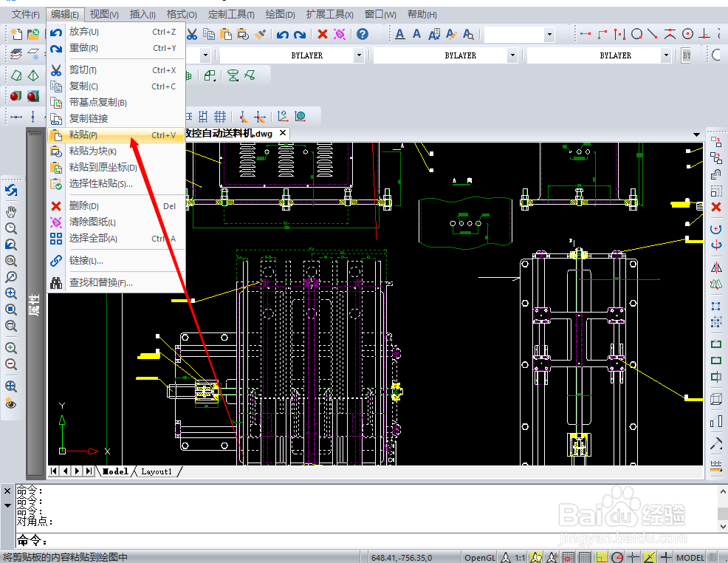Click the New drawing icon

16,34
